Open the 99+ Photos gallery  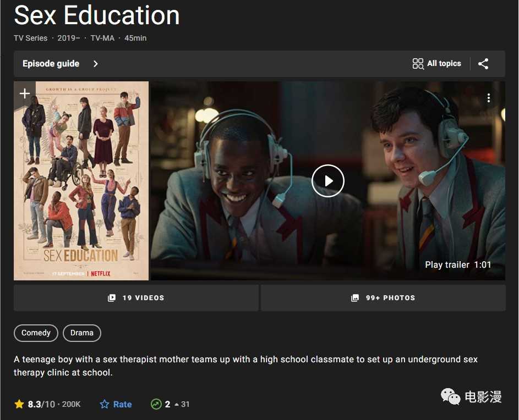pyautogui.click(x=383, y=298)
